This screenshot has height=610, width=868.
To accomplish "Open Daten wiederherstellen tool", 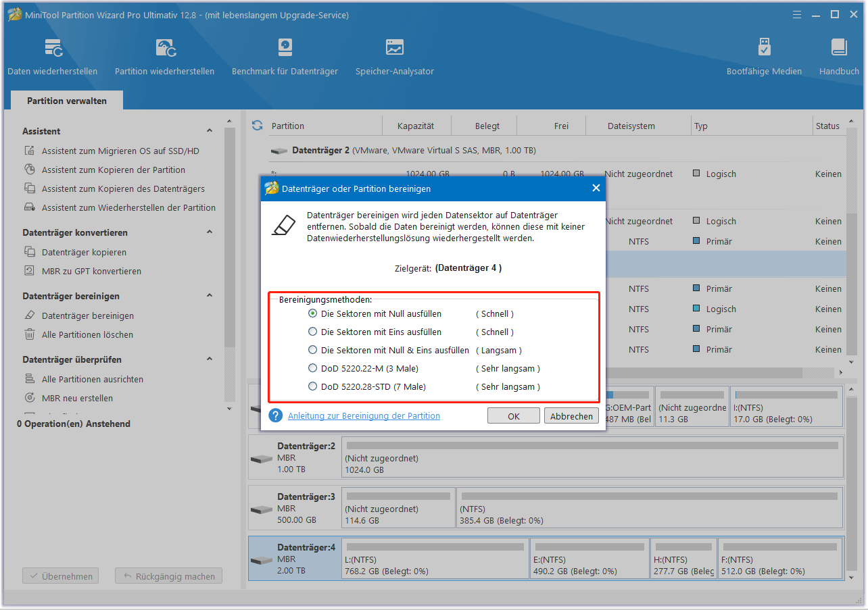I will coord(53,57).
